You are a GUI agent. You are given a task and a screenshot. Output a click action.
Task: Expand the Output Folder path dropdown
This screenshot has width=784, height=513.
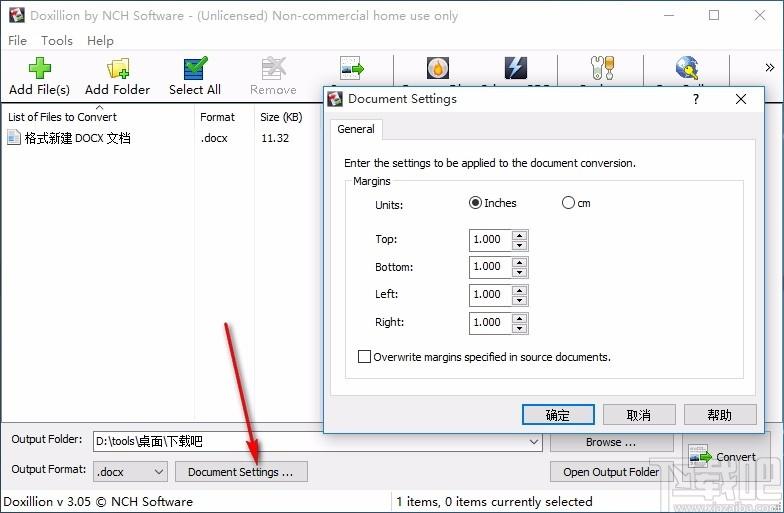pyautogui.click(x=534, y=442)
